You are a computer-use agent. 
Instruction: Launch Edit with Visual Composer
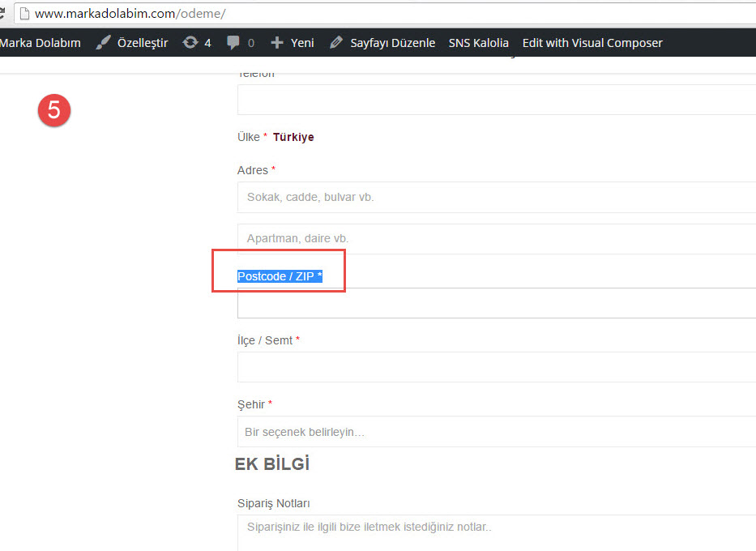coord(592,43)
